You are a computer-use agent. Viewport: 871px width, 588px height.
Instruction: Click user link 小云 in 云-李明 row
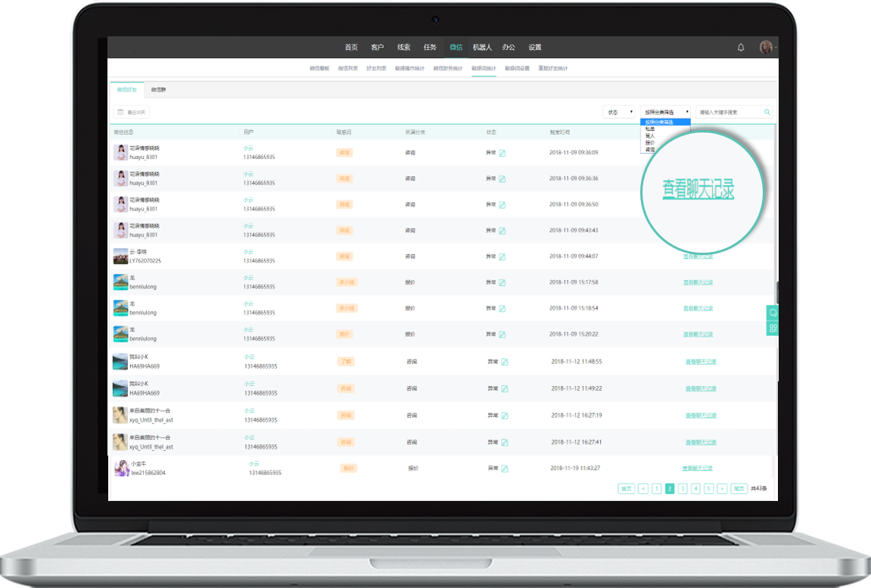248,252
